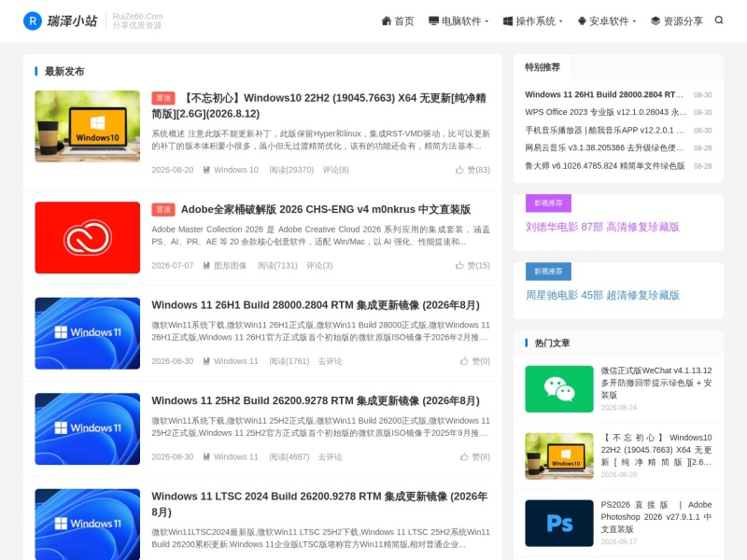Click 去评论 on the Windows 11 26H1 post
This screenshot has width=747, height=560.
coord(331,361)
